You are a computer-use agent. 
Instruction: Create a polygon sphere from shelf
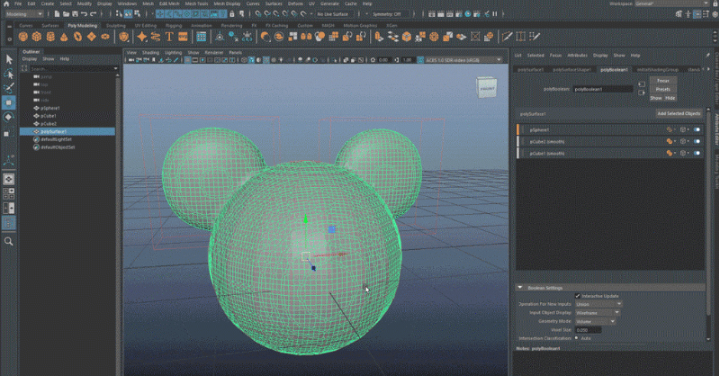[23, 36]
